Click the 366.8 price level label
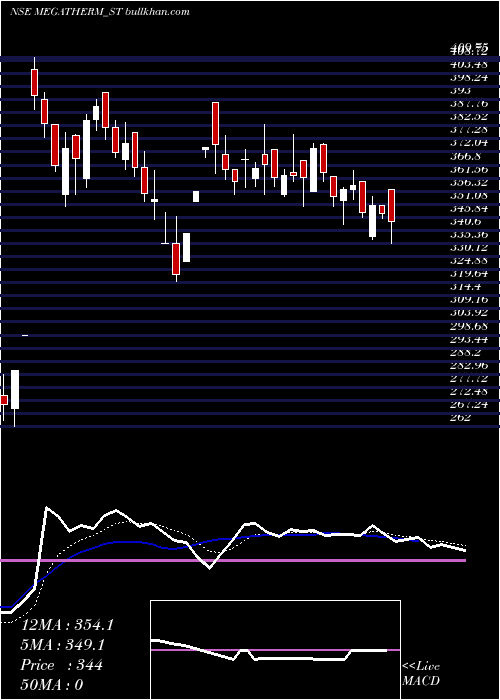The height and width of the screenshot is (700, 500). [x=465, y=156]
